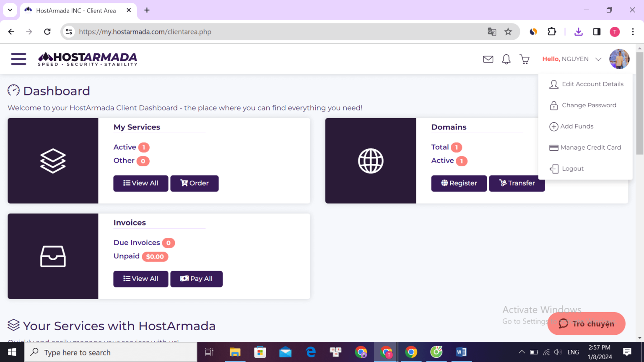644x362 pixels.
Task: Open the shopping cart icon
Action: click(x=524, y=59)
